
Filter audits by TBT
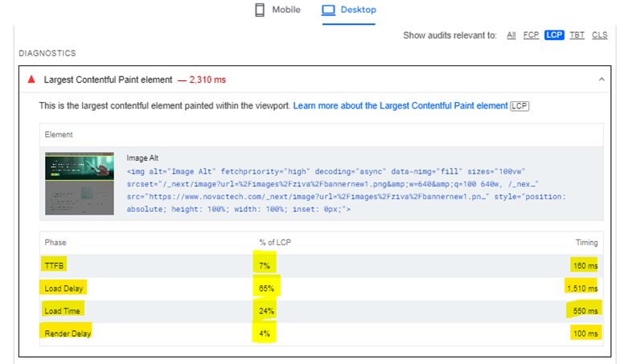coord(577,35)
